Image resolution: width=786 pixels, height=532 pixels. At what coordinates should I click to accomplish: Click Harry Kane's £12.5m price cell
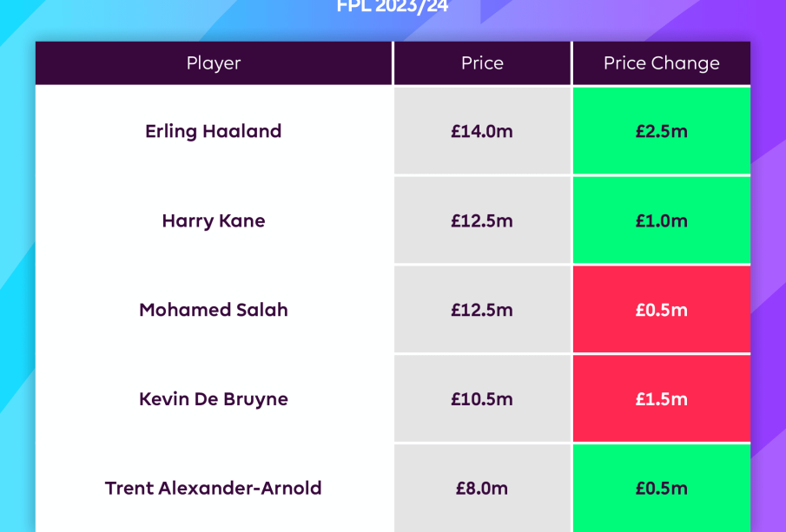click(482, 220)
